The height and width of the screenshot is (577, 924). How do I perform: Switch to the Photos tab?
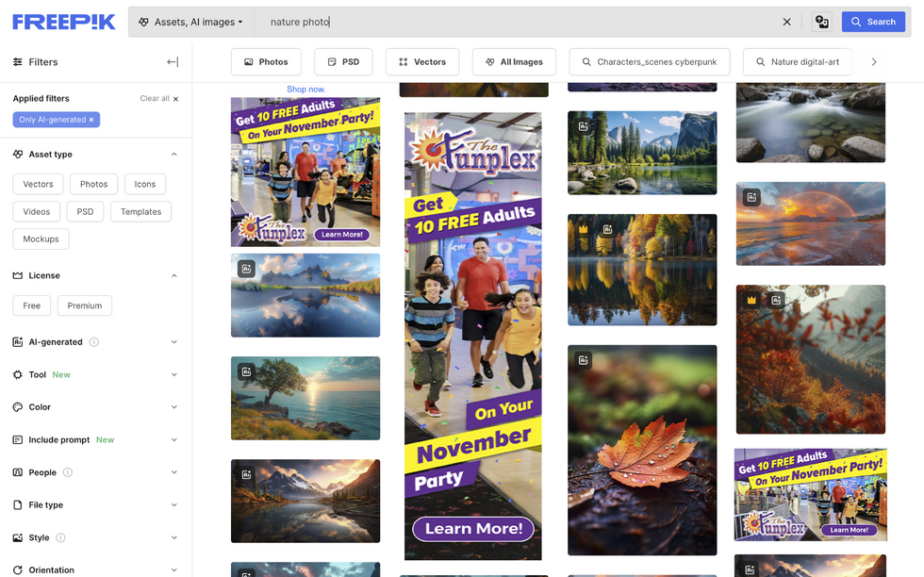(x=266, y=62)
